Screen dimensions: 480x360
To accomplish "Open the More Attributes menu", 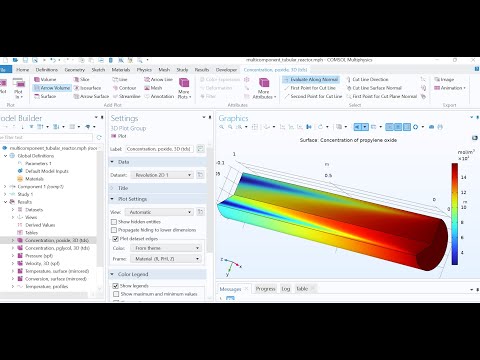I will 264,88.
